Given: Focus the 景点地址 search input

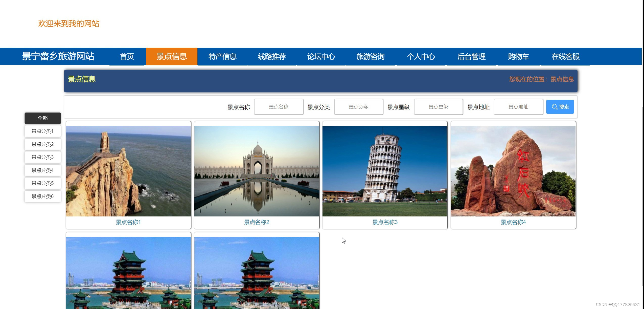Looking at the screenshot, I should click(518, 107).
